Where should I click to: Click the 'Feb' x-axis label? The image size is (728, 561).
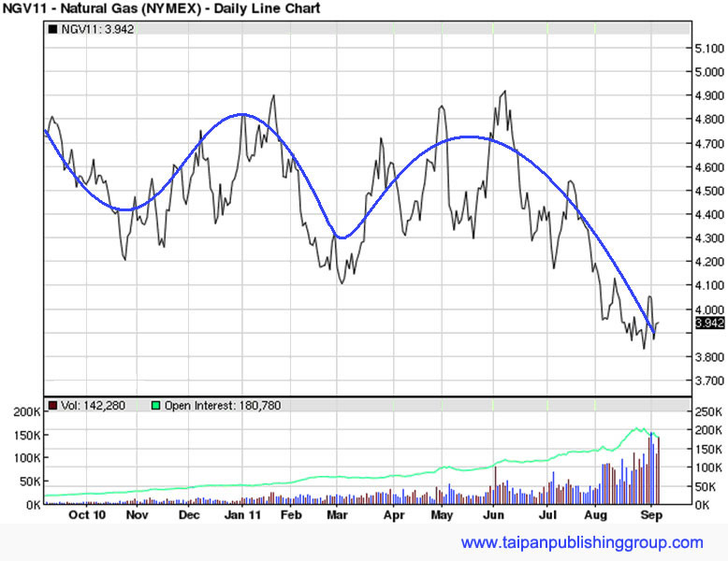pyautogui.click(x=291, y=515)
